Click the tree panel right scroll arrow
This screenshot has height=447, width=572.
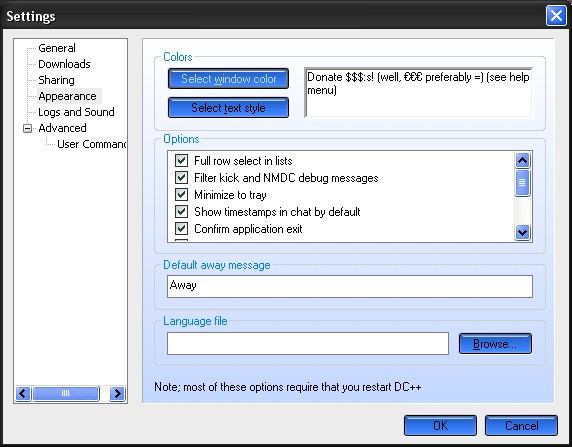pos(117,393)
